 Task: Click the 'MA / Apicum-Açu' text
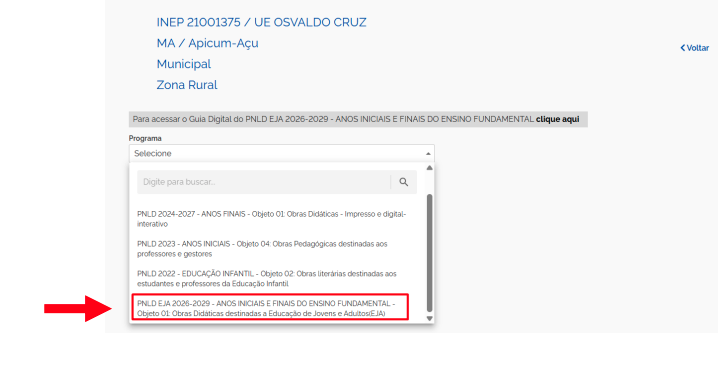[207, 43]
